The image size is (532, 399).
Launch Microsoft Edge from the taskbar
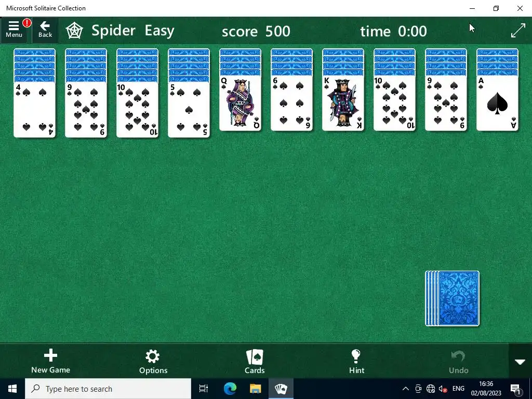click(x=230, y=389)
